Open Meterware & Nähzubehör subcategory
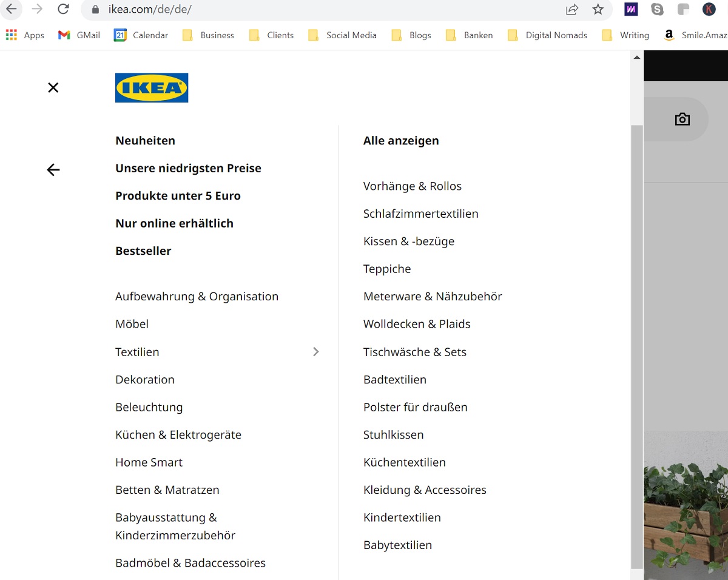728x580 pixels. [x=433, y=297]
